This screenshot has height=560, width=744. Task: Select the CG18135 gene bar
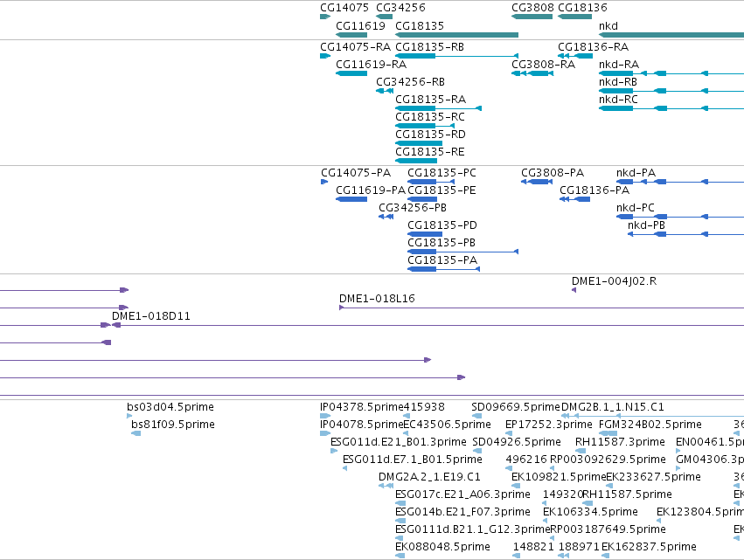tap(456, 35)
